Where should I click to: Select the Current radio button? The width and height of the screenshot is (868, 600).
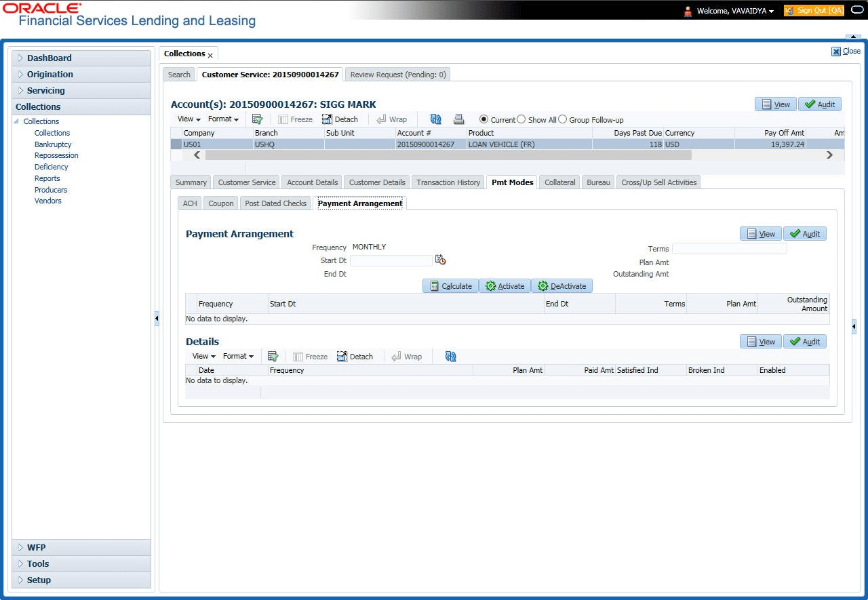coord(484,119)
